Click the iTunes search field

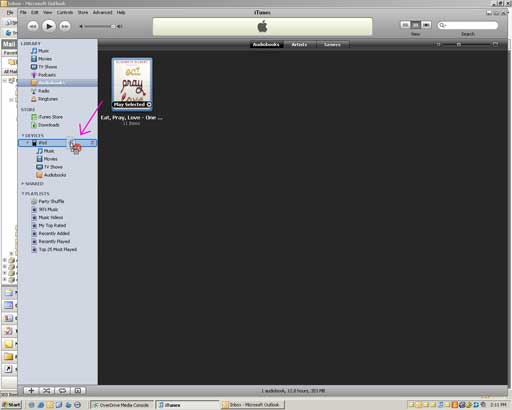click(468, 25)
